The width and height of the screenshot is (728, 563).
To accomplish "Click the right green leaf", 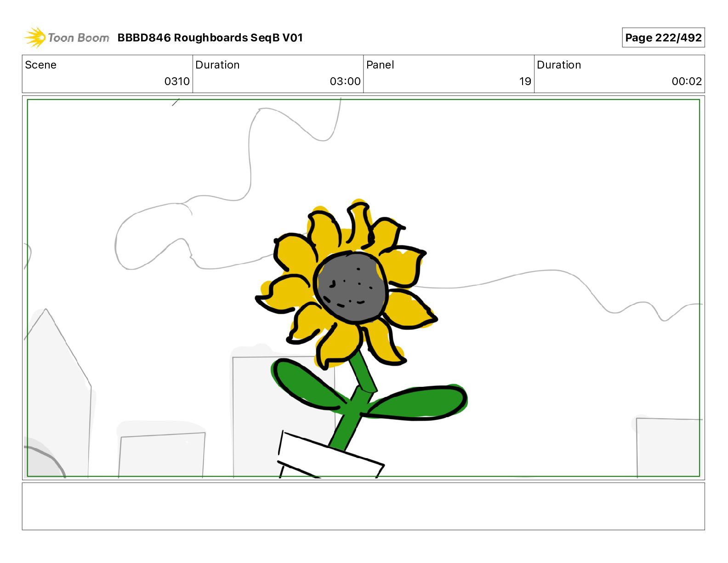I will pos(416,403).
